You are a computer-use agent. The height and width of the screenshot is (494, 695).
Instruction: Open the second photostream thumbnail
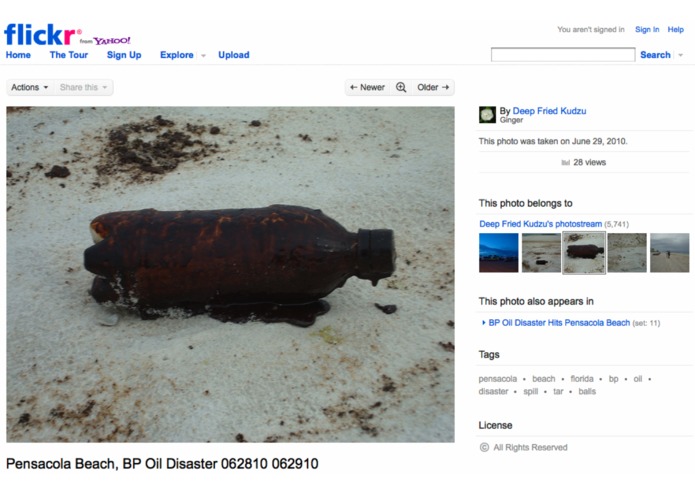pyautogui.click(x=541, y=253)
